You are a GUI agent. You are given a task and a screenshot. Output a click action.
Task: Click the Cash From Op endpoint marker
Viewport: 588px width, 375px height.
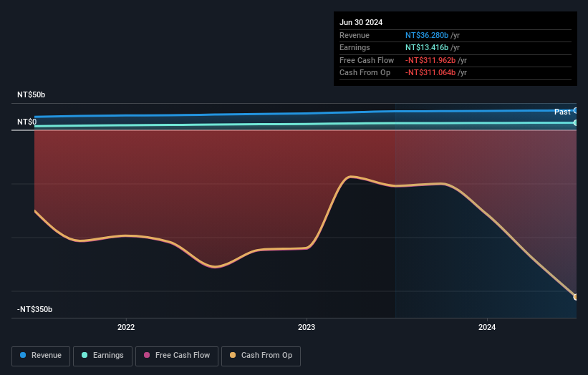point(576,297)
